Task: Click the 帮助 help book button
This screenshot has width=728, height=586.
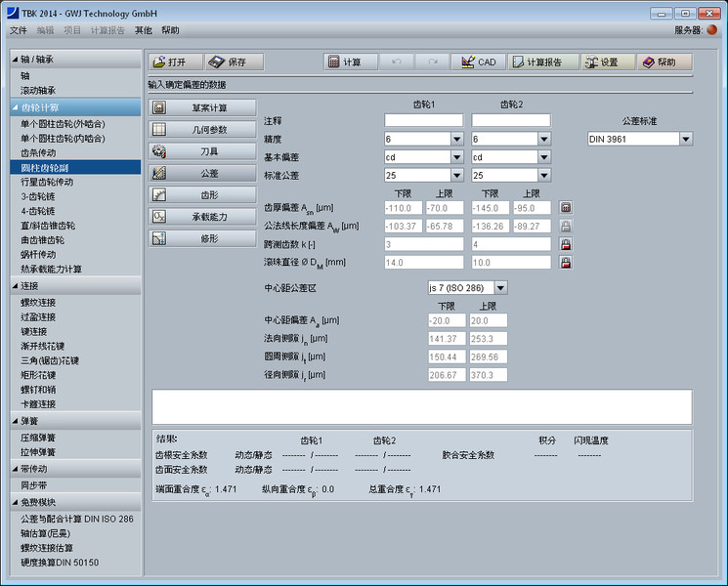Action: [x=664, y=62]
